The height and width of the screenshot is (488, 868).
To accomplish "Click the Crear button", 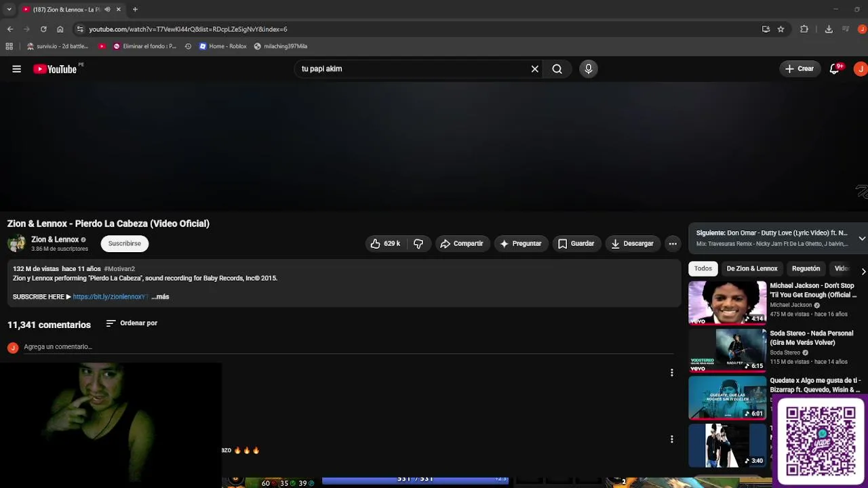I will coord(800,69).
